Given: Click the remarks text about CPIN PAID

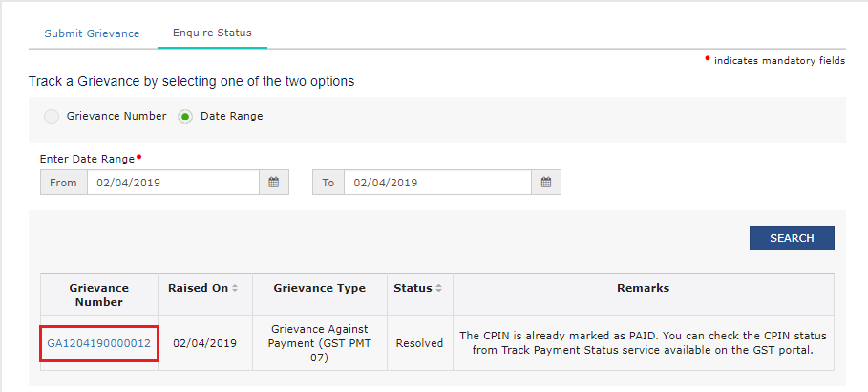Looking at the screenshot, I should [644, 343].
